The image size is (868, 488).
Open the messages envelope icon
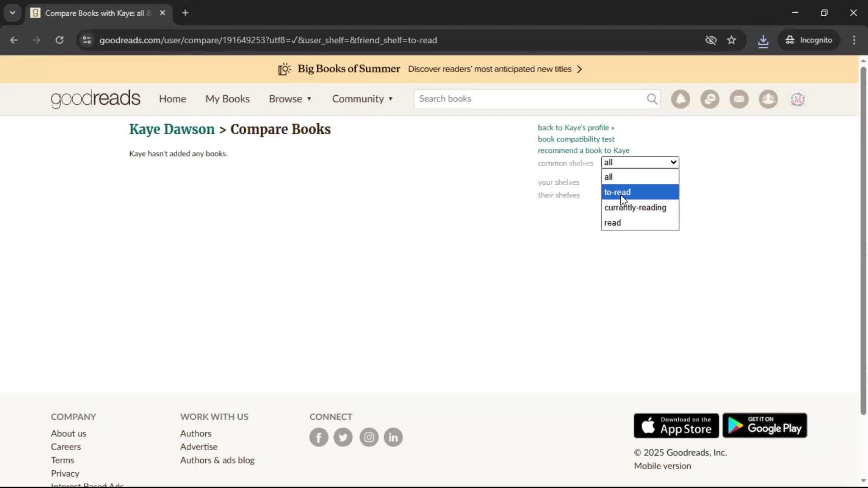pyautogui.click(x=739, y=99)
